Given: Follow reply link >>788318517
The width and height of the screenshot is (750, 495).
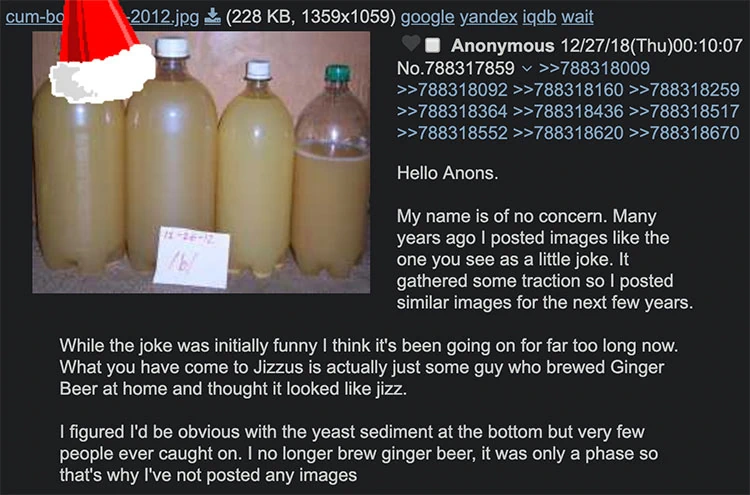Looking at the screenshot, I should pyautogui.click(x=684, y=111).
